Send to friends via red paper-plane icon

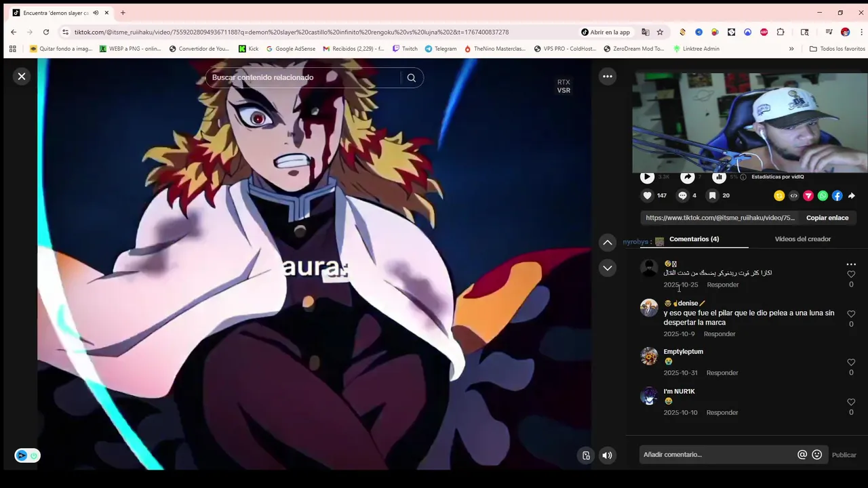tap(808, 196)
